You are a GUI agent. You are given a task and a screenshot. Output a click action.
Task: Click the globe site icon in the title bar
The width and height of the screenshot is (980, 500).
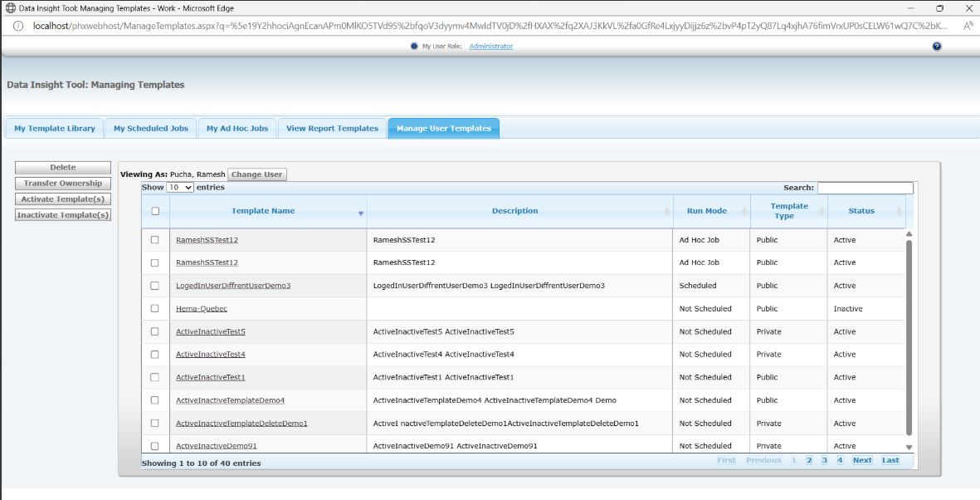[10, 8]
